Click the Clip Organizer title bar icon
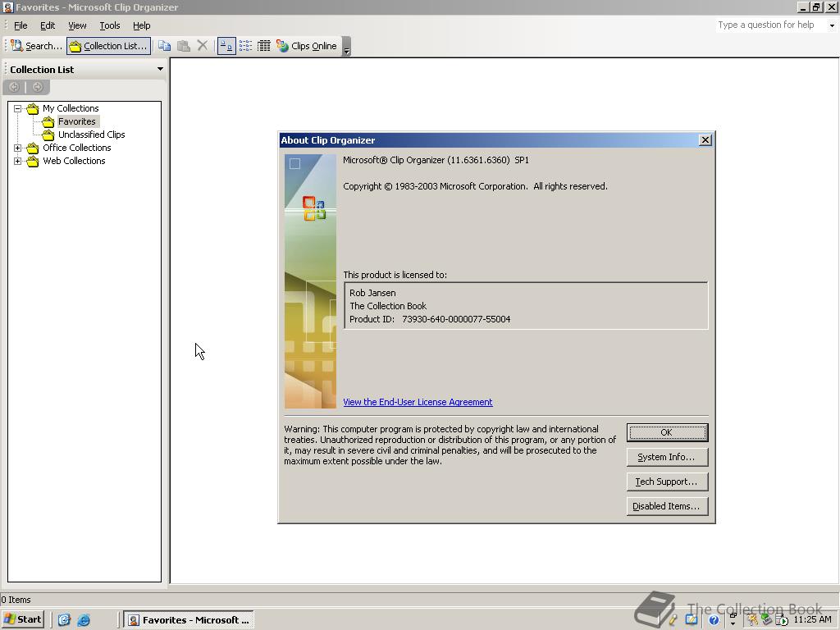Screen dimensions: 840x630 click(7, 7)
